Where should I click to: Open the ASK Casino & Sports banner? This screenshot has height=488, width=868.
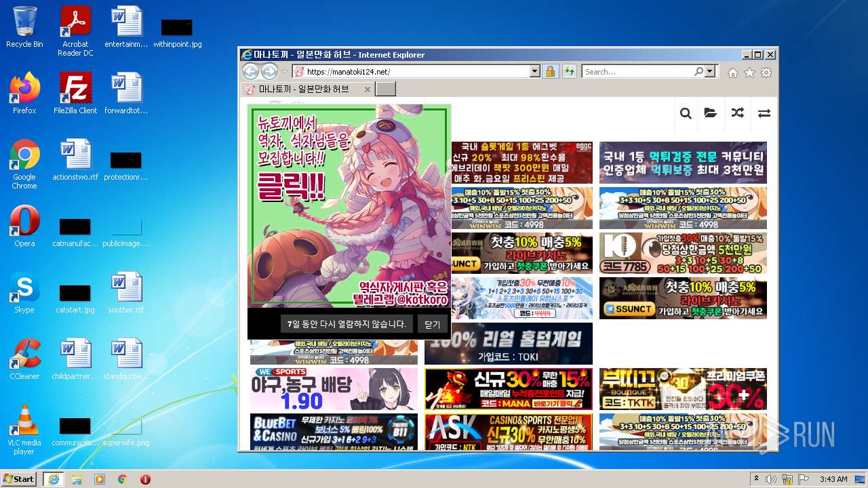(x=509, y=432)
